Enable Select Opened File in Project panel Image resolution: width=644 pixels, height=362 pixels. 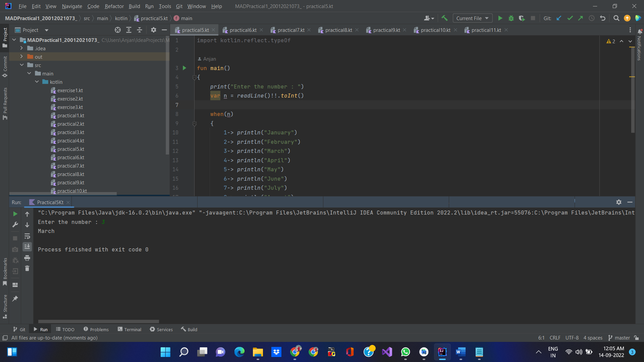[x=118, y=30]
